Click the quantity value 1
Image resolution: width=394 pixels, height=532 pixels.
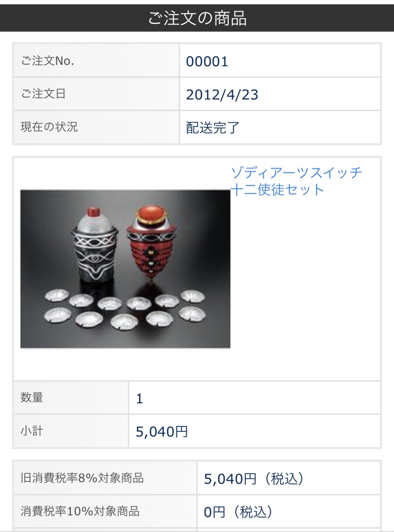point(139,399)
